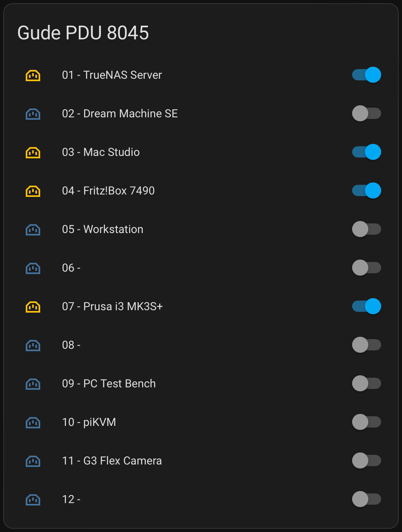This screenshot has height=532, width=402.
Task: Click the Gude PDU 8045 card title
Action: tap(83, 33)
